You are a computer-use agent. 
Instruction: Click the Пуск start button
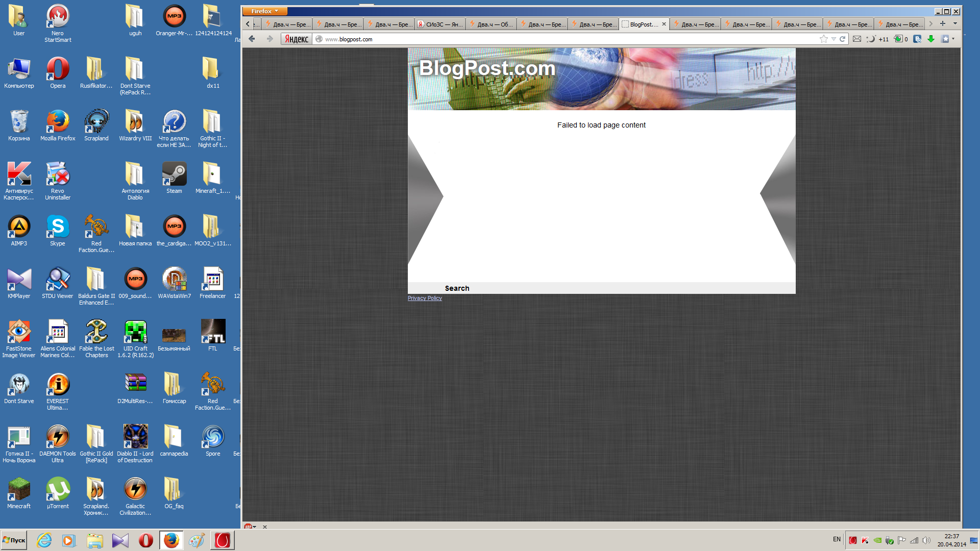click(x=14, y=540)
